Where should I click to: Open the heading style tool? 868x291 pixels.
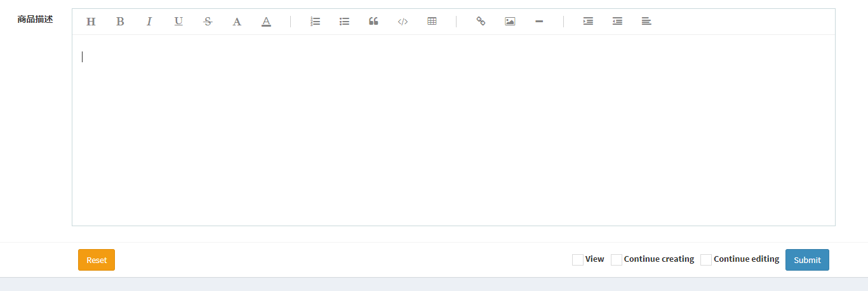pyautogui.click(x=91, y=22)
